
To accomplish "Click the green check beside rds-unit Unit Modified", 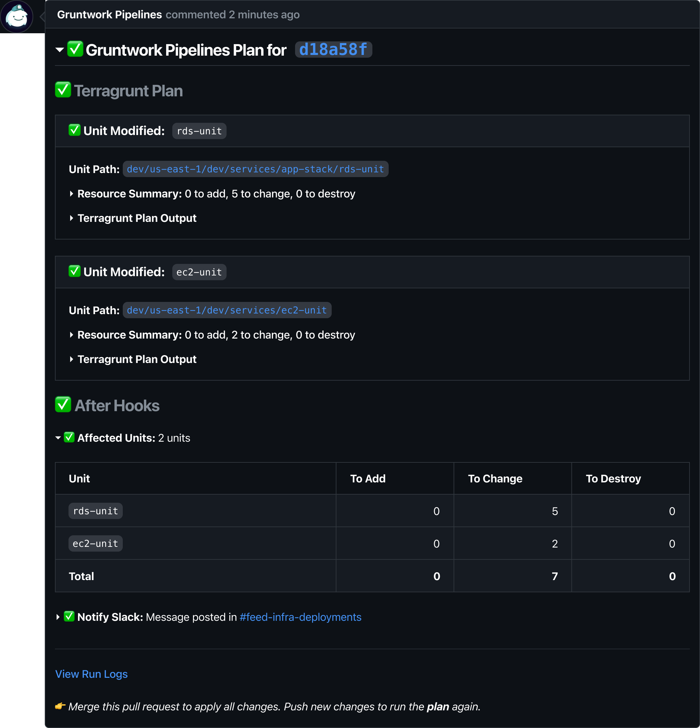I will [x=74, y=130].
